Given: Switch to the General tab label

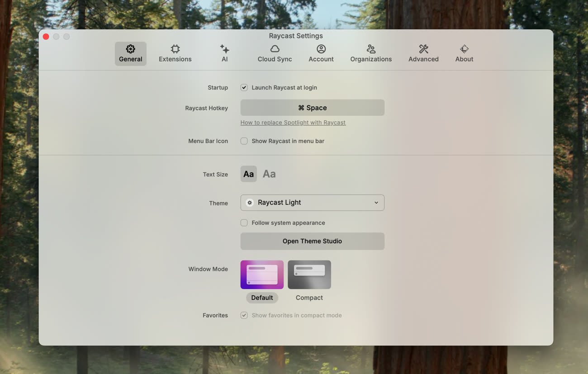Looking at the screenshot, I should tap(131, 59).
